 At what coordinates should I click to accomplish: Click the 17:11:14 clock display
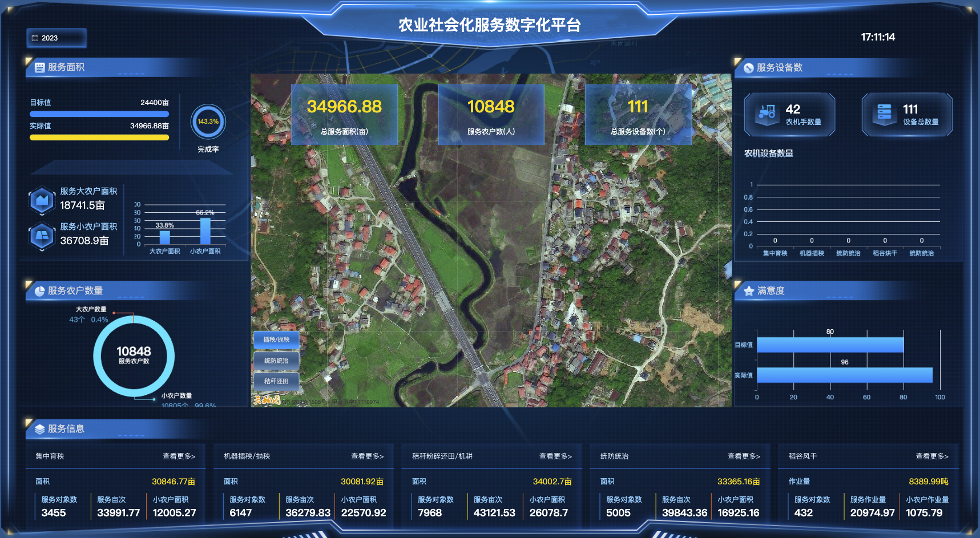pyautogui.click(x=878, y=37)
